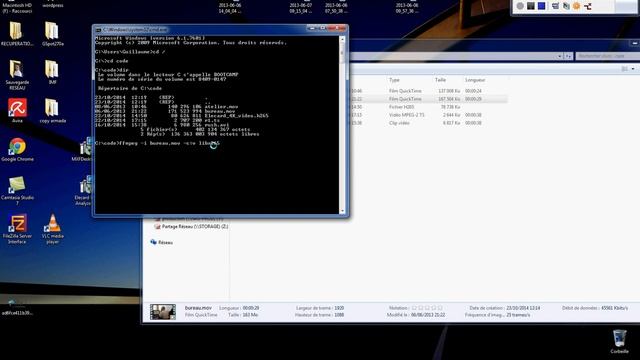
Task: Click the Réseau item in Explorer sidebar
Action: pos(162,242)
